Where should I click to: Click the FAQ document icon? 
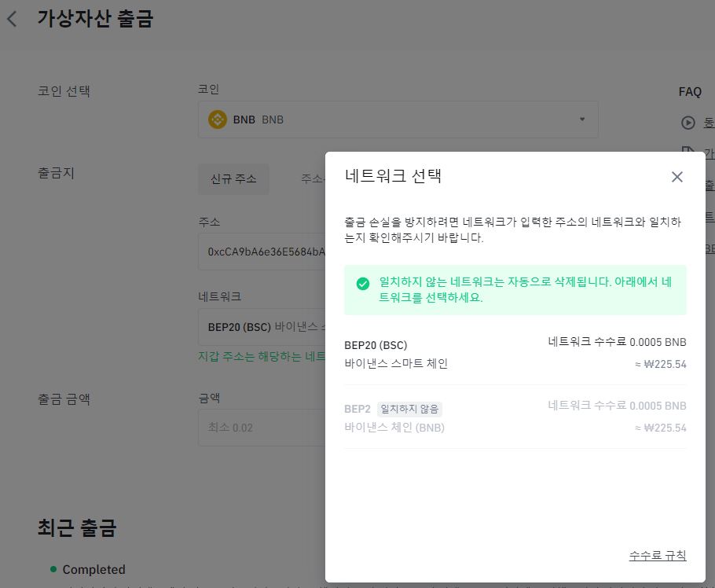(687, 149)
